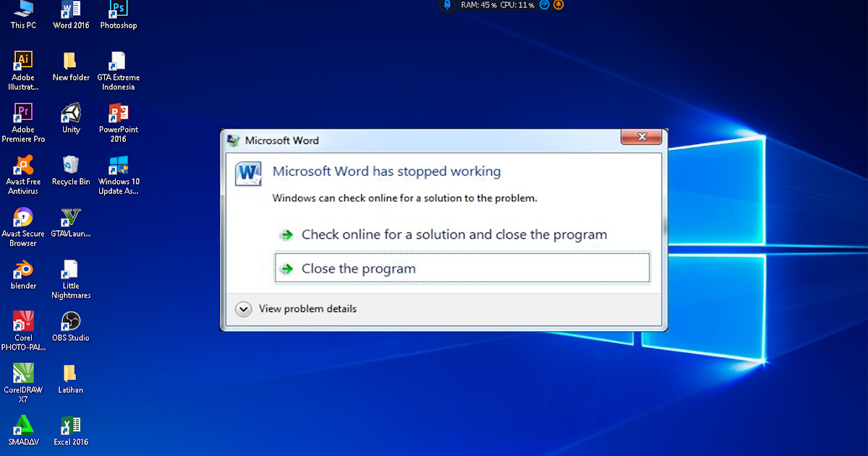This screenshot has height=456, width=868.
Task: Click the orange bell notification icon
Action: pos(558,4)
